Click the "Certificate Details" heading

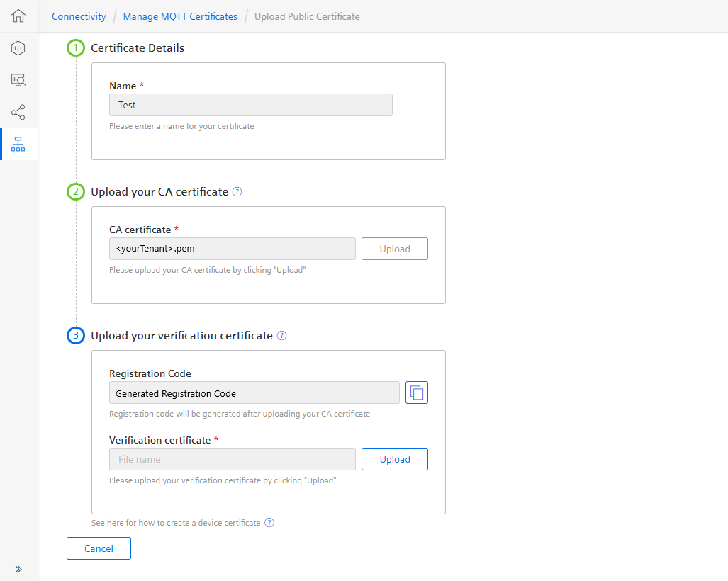138,47
